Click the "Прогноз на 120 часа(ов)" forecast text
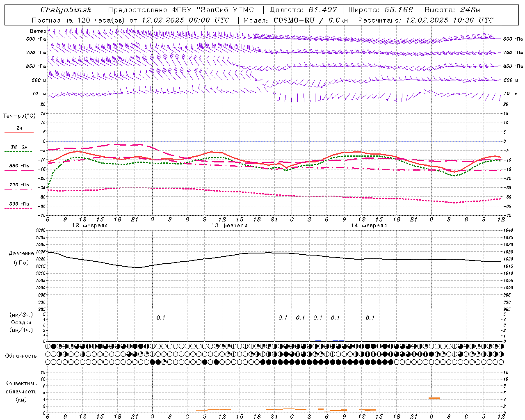 click(x=79, y=20)
